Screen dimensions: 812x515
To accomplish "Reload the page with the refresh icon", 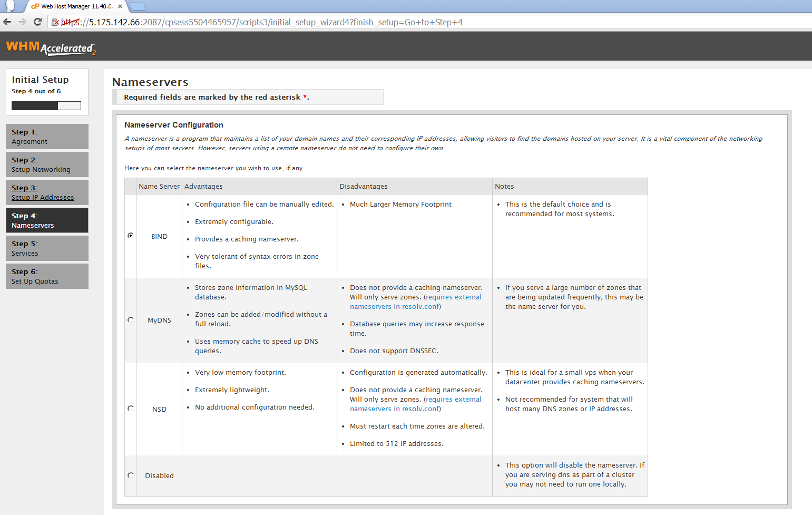I will [37, 22].
